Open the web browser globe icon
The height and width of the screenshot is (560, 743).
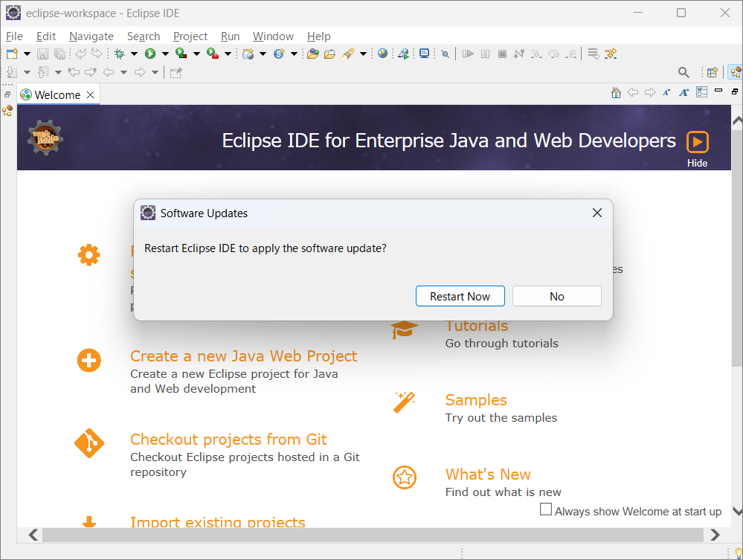pos(383,54)
